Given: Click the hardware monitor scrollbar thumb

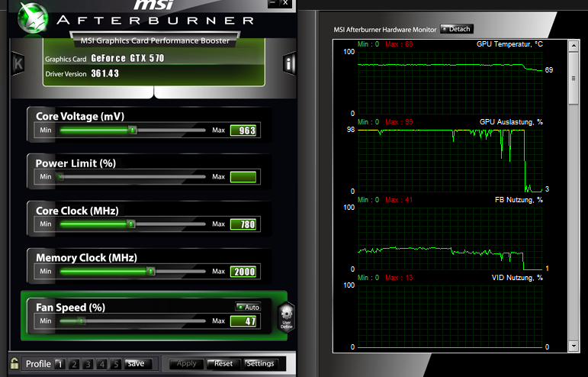Looking at the screenshot, I should [574, 78].
